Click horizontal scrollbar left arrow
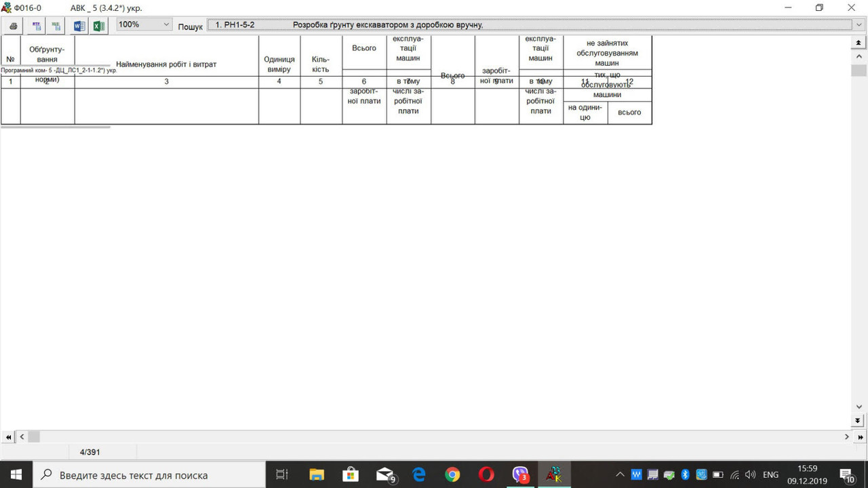Image resolution: width=868 pixels, height=488 pixels. click(22, 437)
